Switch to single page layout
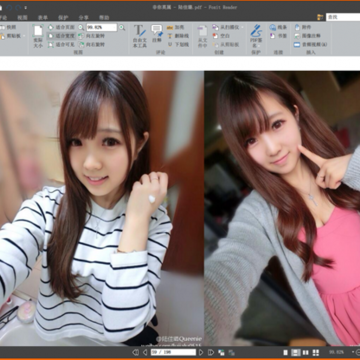This screenshot has width=360, height=360. (285, 352)
